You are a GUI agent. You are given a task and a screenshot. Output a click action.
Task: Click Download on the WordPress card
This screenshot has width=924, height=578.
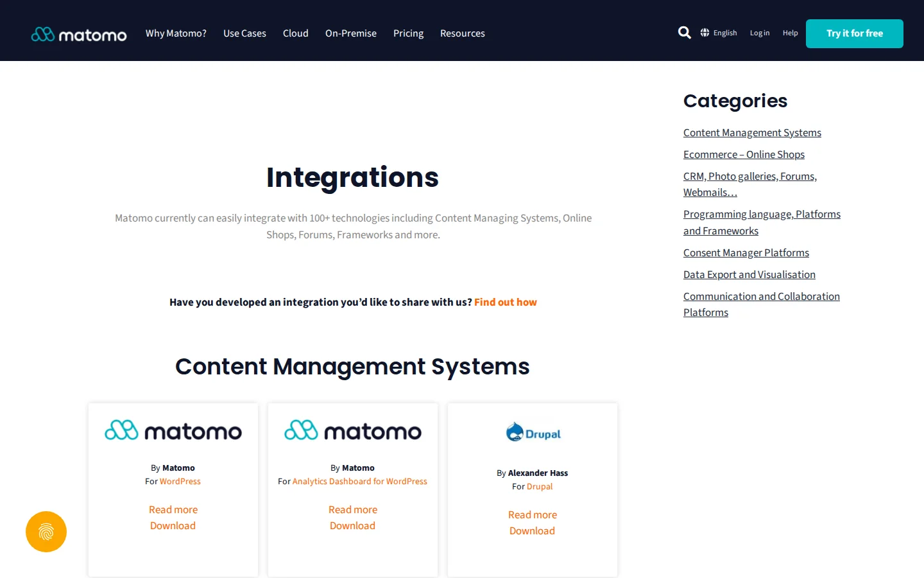click(173, 525)
